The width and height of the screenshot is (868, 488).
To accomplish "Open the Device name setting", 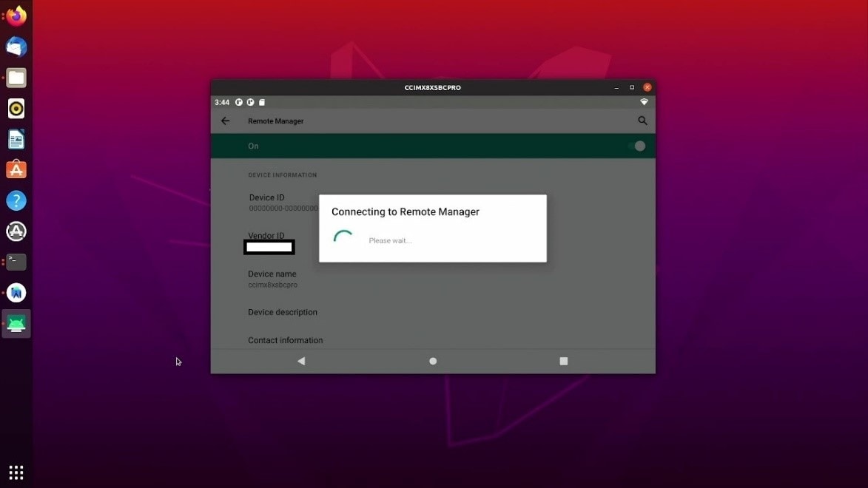I will coord(272,274).
